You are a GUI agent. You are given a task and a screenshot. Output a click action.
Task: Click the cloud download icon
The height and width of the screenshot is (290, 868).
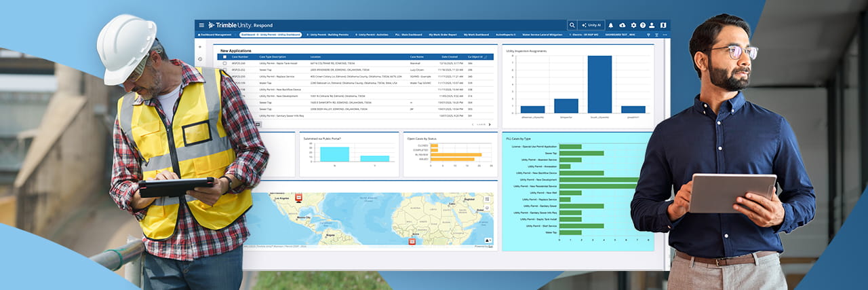623,25
